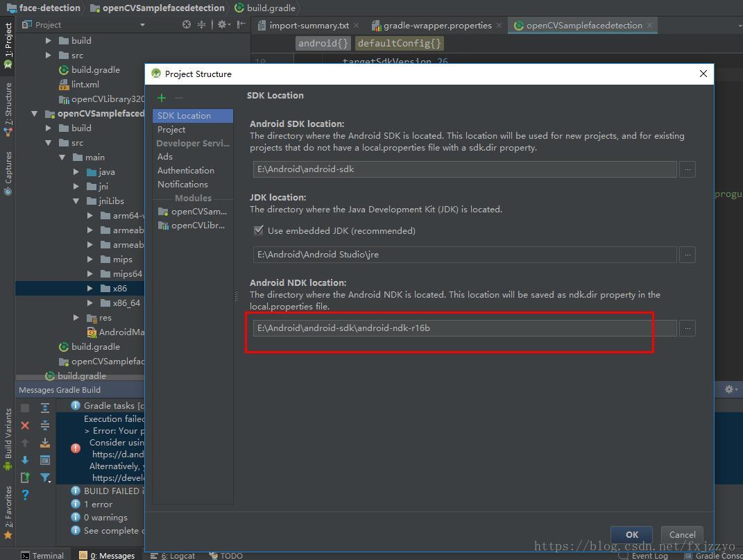Hide the Project panel with the hide icon
Viewport: 743px width, 560px height.
click(x=241, y=25)
